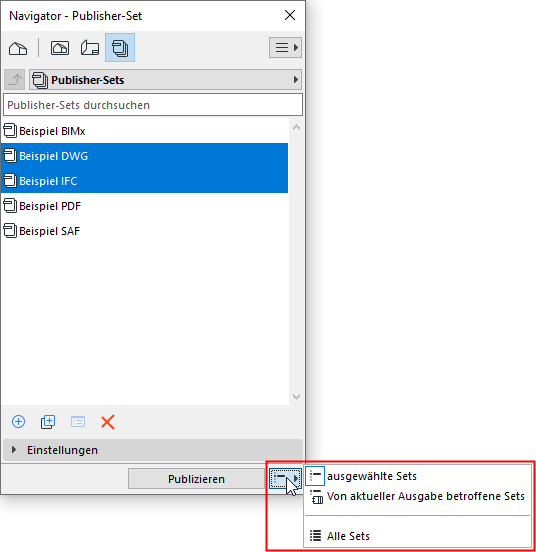Image resolution: width=536 pixels, height=552 pixels.
Task: Expand the Einstellungen section
Action: 153,450
